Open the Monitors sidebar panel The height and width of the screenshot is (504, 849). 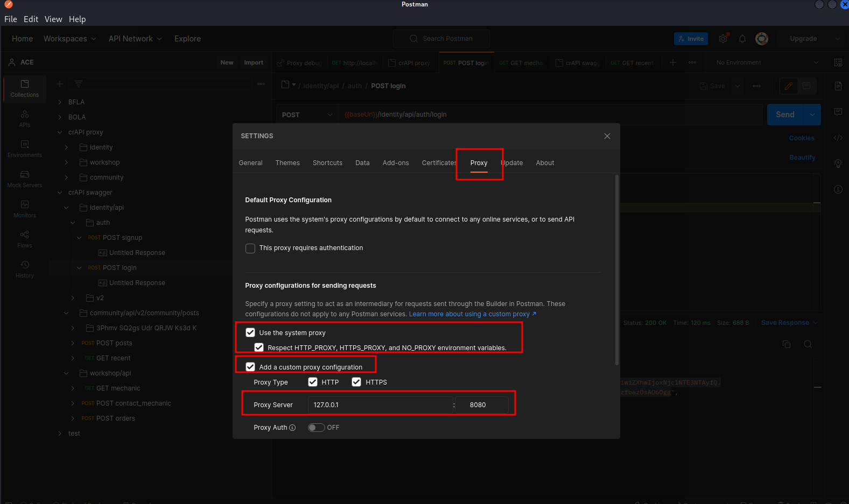25,209
